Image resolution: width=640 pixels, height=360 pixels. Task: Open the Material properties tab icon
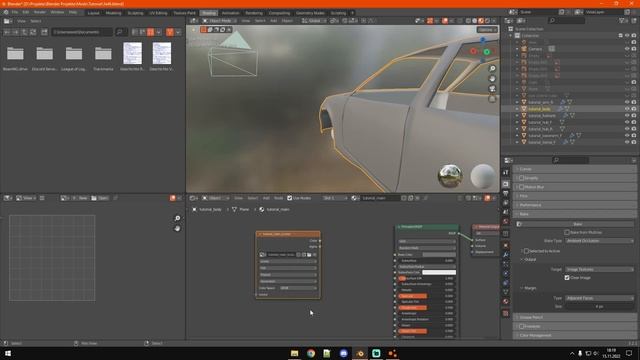coord(506,302)
